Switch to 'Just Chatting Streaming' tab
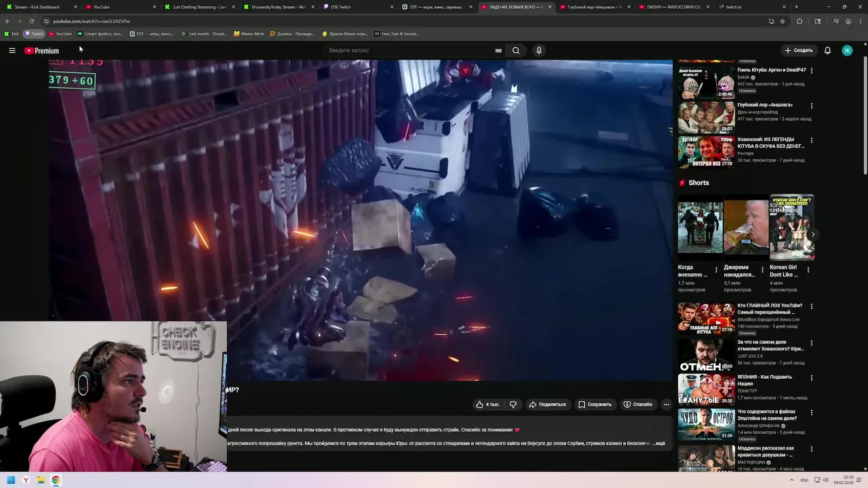 tap(200, 7)
